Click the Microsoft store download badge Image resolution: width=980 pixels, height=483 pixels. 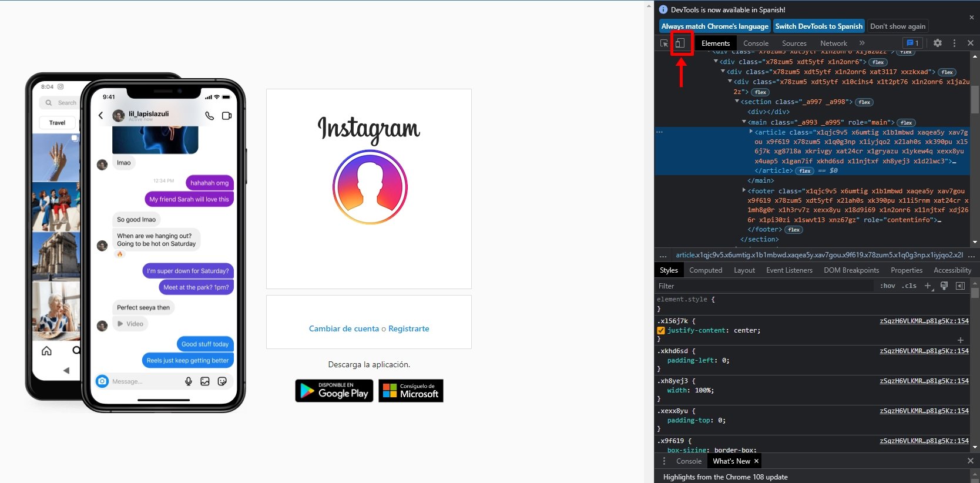pyautogui.click(x=411, y=391)
